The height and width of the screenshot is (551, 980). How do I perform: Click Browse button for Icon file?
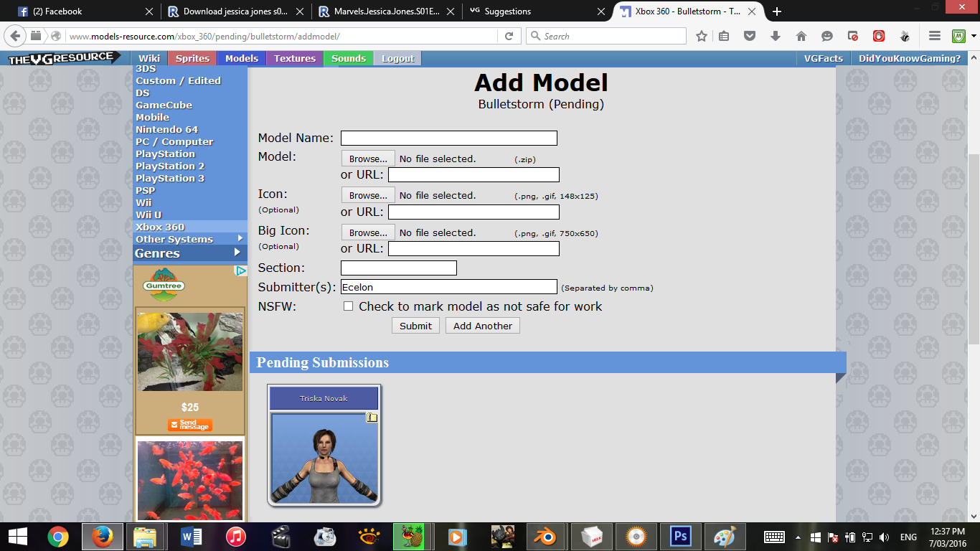click(x=368, y=195)
